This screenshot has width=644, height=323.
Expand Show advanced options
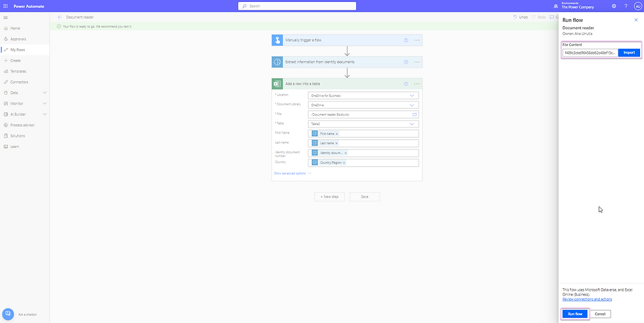coord(292,174)
